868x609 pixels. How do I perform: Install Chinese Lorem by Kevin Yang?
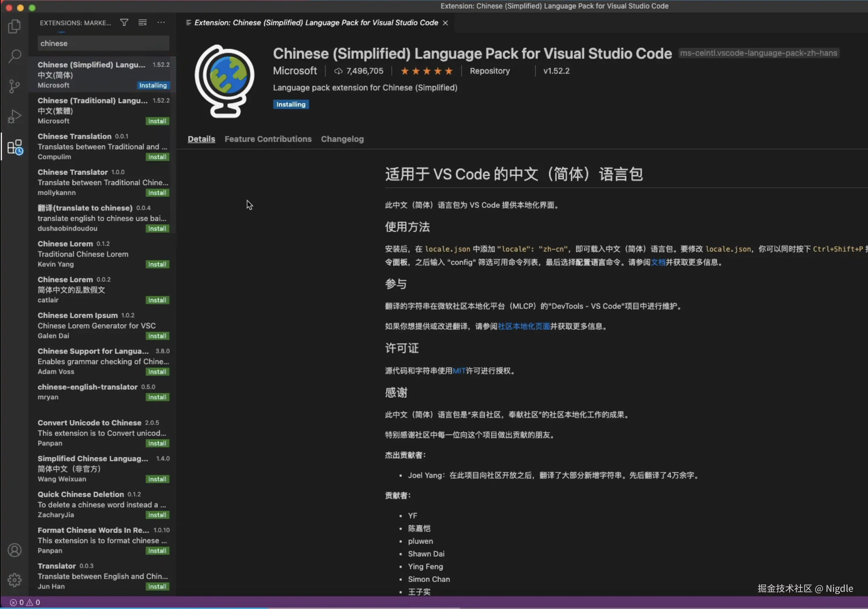tap(157, 265)
